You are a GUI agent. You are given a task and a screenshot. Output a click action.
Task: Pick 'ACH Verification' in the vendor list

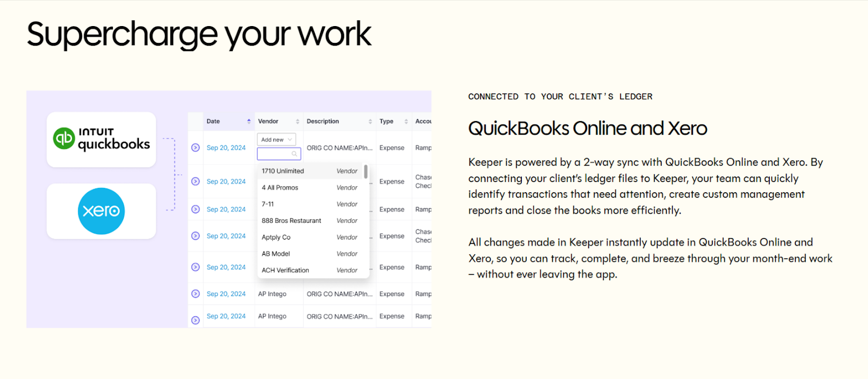285,270
